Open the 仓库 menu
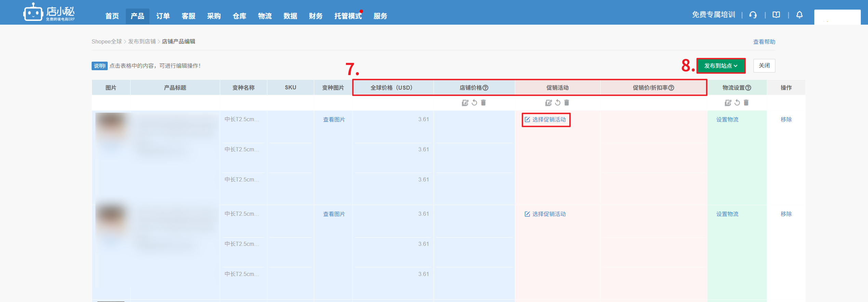 239,16
